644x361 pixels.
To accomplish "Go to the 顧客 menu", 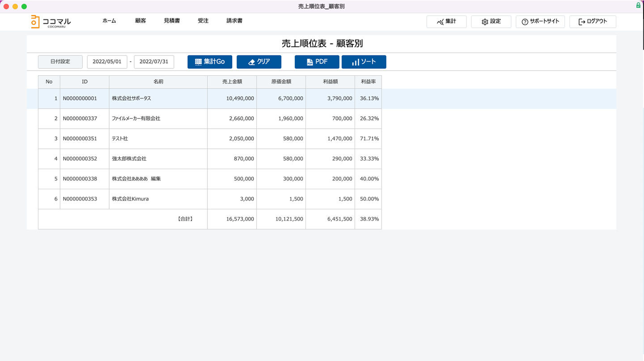I will [x=140, y=21].
